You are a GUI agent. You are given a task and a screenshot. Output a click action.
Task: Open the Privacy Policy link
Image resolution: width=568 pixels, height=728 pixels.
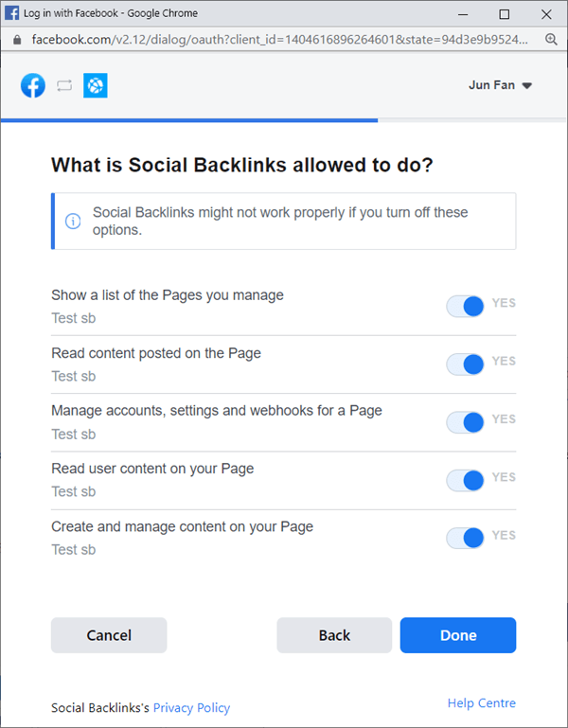click(191, 707)
